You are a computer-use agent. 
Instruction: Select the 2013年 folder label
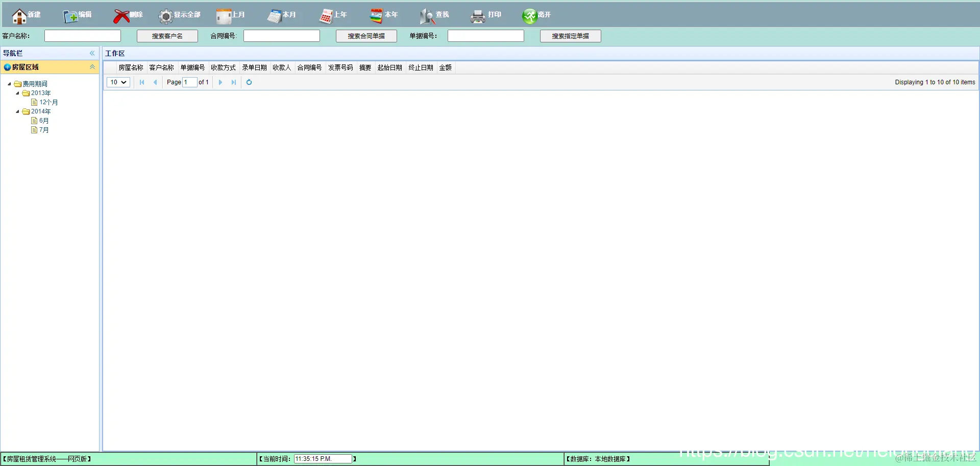pos(41,93)
